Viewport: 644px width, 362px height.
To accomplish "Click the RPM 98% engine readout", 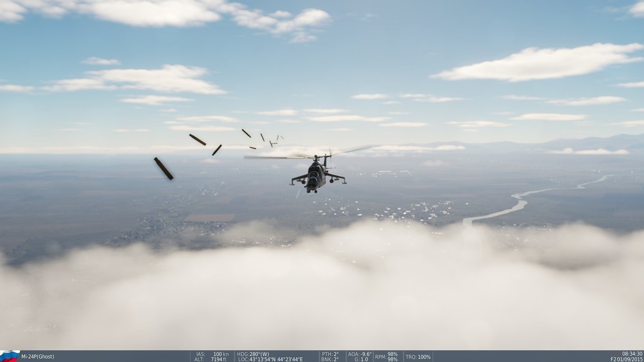I will (x=386, y=357).
